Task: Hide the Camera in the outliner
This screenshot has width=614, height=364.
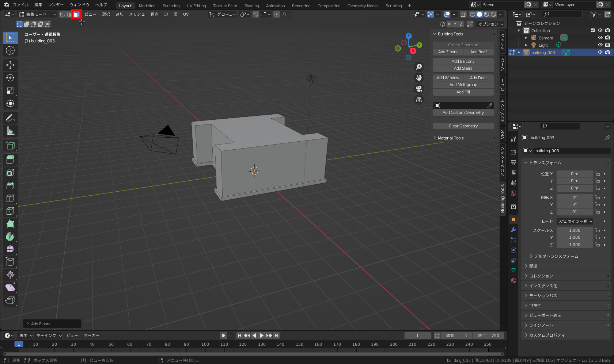Action: click(x=600, y=38)
